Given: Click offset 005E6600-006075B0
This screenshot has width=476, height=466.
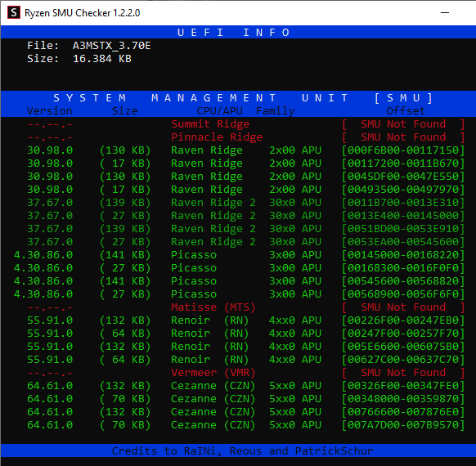Looking at the screenshot, I should point(403,347).
